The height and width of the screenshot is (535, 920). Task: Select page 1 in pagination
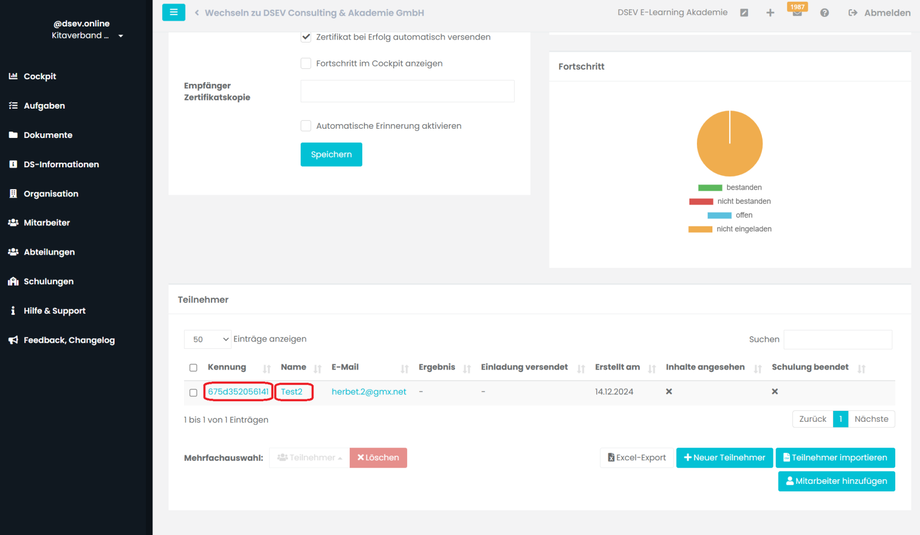(x=841, y=419)
